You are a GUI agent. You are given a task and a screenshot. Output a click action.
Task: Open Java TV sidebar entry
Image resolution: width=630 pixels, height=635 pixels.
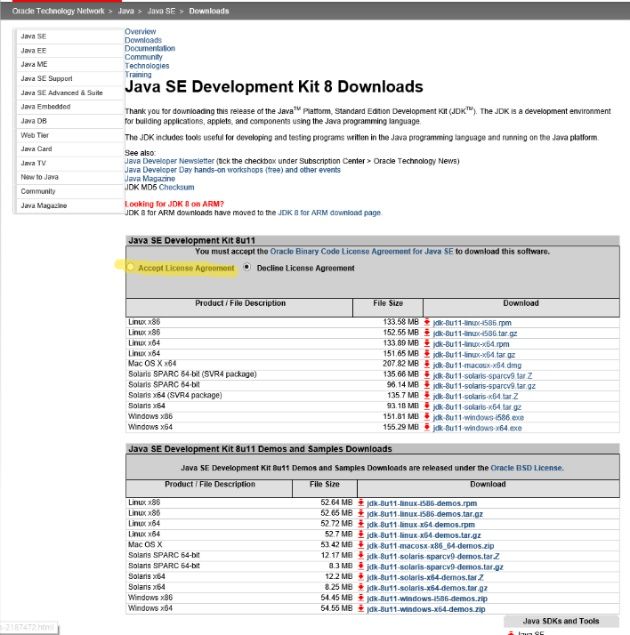(x=33, y=163)
